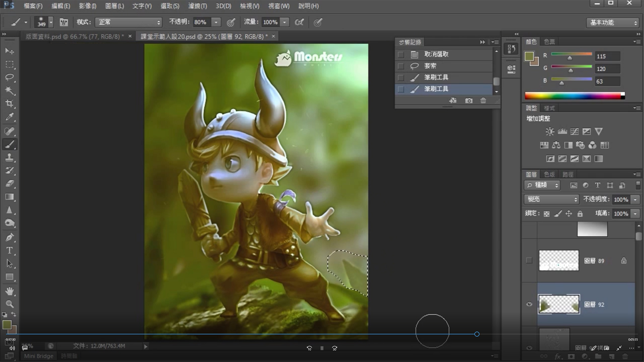644x362 pixels.
Task: Open layer opacity dropdown arrow
Action: tap(635, 200)
